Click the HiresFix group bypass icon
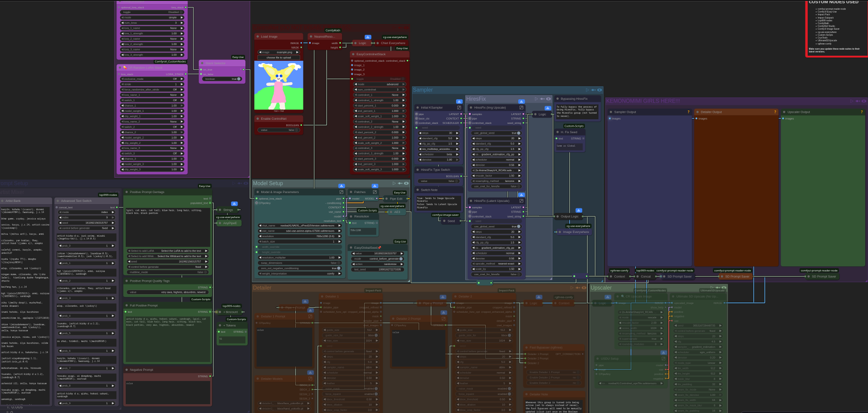The width and height of the screenshot is (868, 413). [542, 99]
